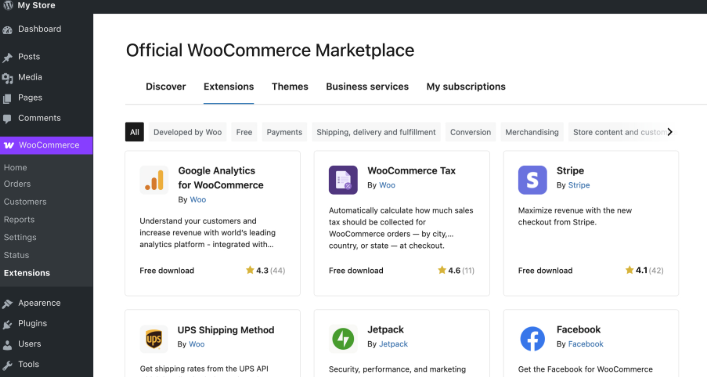
Task: Open WooCommerce Settings submenu item
Action: point(20,237)
